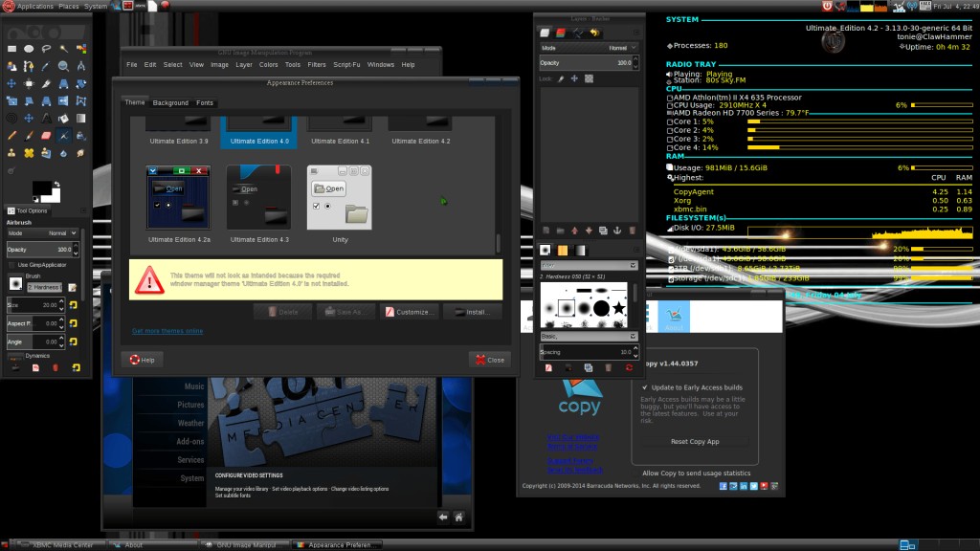
Task: Select the Fuzzy Select wand tool
Action: pyautogui.click(x=64, y=49)
